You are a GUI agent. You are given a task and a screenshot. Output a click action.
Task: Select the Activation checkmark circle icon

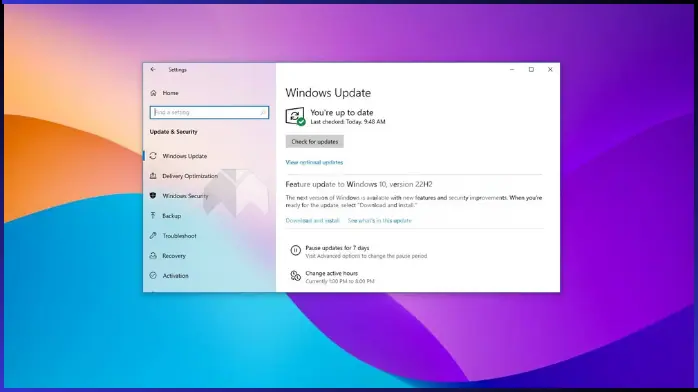153,275
